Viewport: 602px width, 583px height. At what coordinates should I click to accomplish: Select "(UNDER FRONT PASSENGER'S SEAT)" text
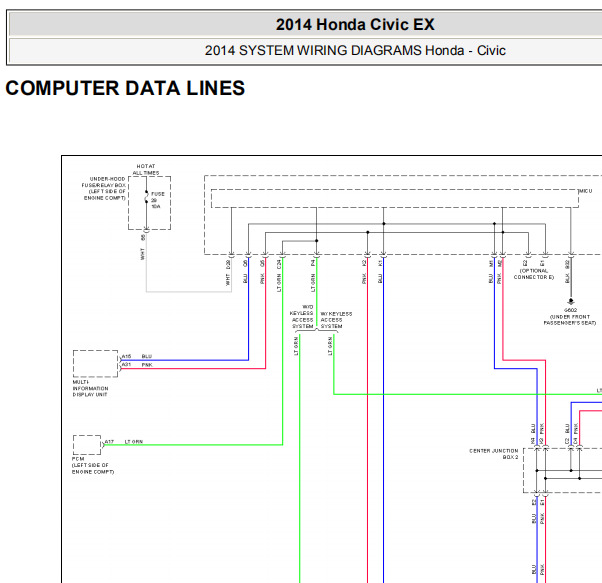pyautogui.click(x=570, y=320)
